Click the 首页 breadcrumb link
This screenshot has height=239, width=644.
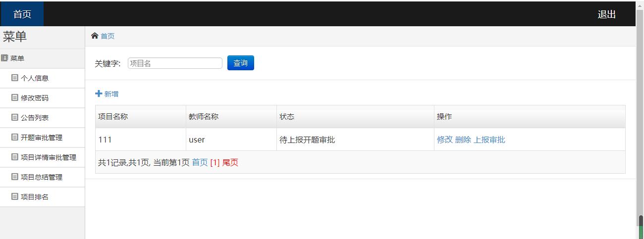(x=107, y=36)
